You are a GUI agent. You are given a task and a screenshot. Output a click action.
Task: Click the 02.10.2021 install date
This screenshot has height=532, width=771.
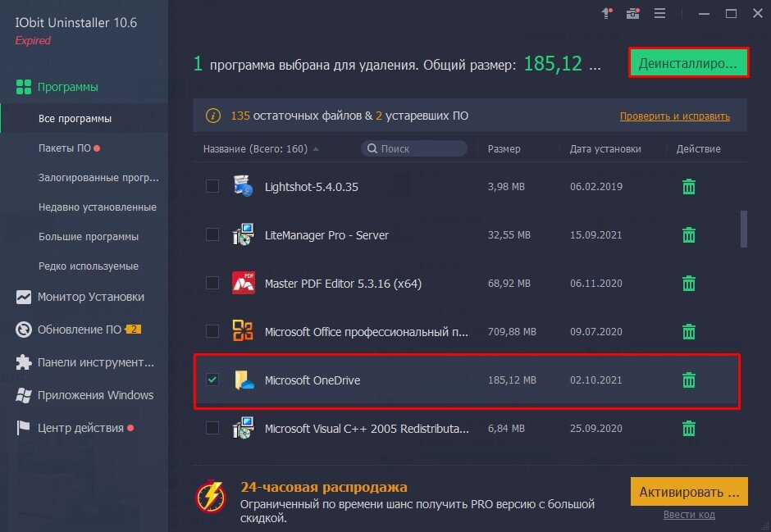[596, 380]
